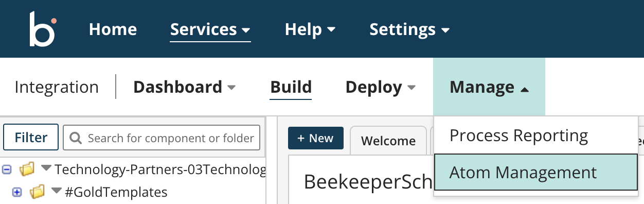Click the component search magnifier icon
The image size is (644, 204).
(x=76, y=138)
